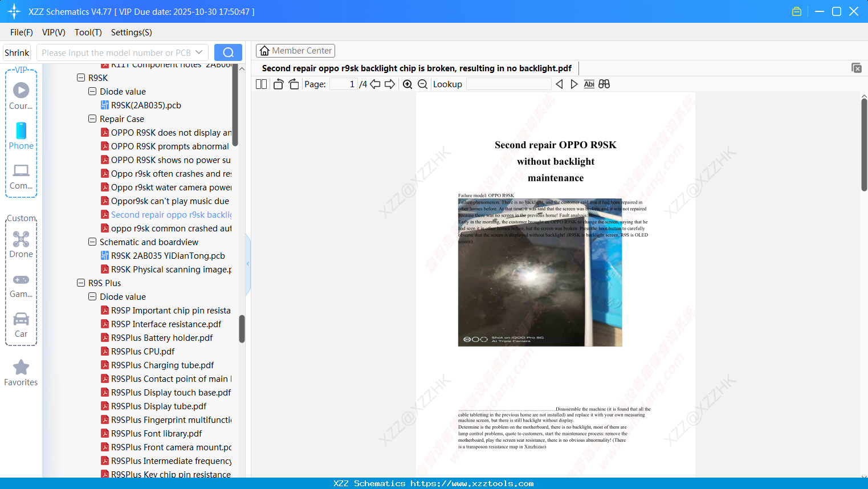
Task: Open 'OPPO R9SK does not display' case
Action: click(166, 133)
